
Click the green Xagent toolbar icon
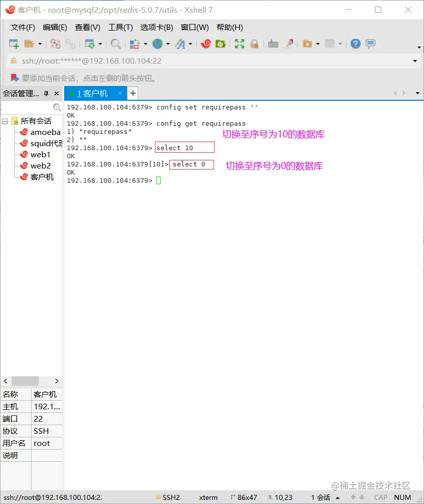pyautogui.click(x=221, y=44)
